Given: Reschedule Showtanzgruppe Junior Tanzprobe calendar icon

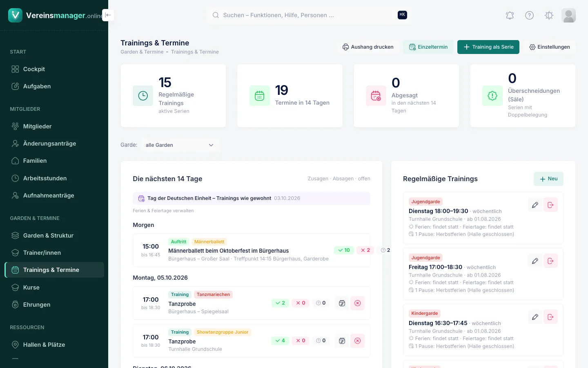Looking at the screenshot, I should pyautogui.click(x=342, y=341).
